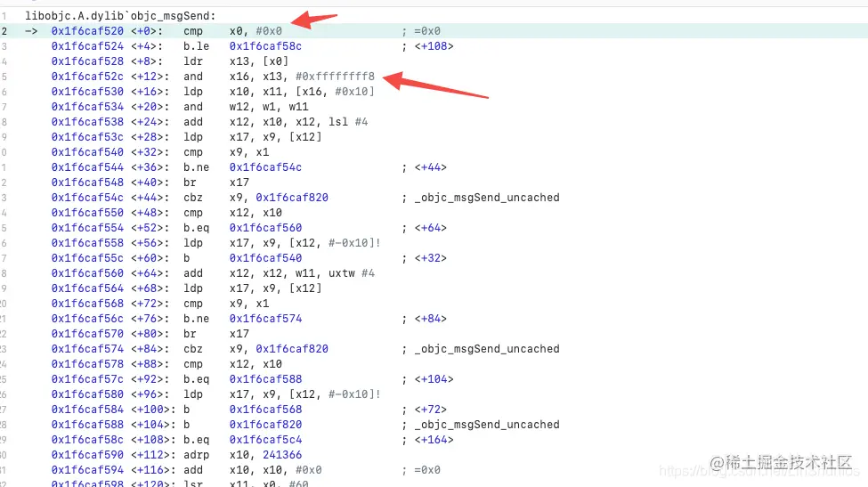Click the comment '; <+32>'
The width and height of the screenshot is (868, 487).
(x=424, y=258)
